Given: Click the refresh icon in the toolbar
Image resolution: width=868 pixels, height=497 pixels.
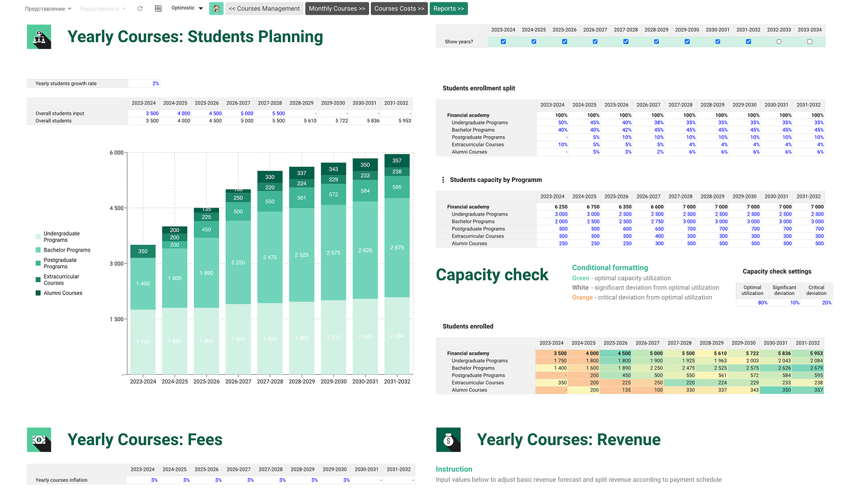Looking at the screenshot, I should 140,9.
